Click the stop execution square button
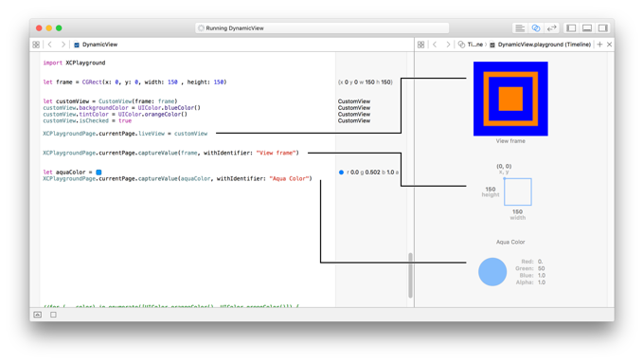This screenshot has width=644, height=364. point(53,315)
